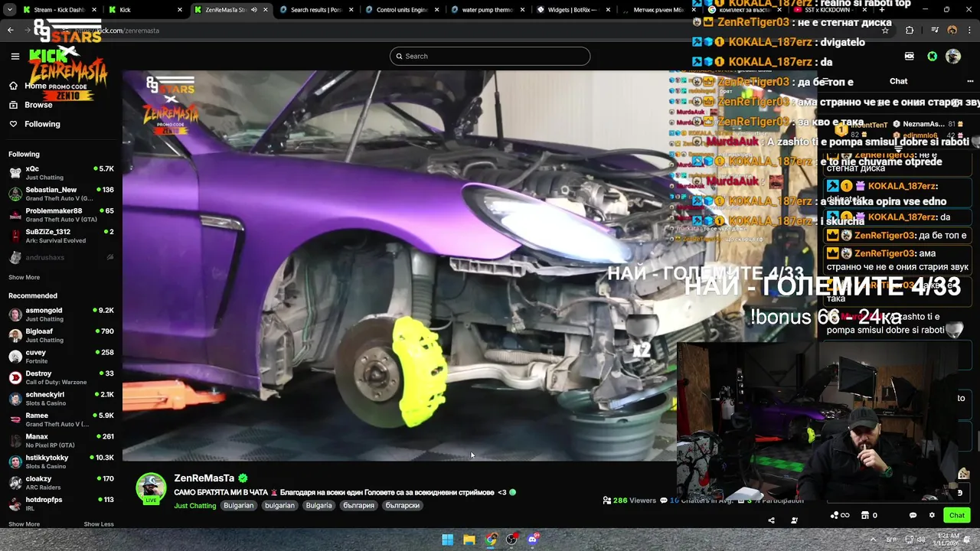The width and height of the screenshot is (980, 551).
Task: Open Kick Home link in sidebar
Action: pos(28,86)
